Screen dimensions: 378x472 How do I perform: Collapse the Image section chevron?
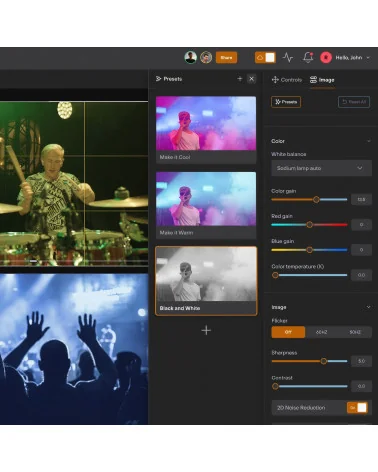point(369,307)
